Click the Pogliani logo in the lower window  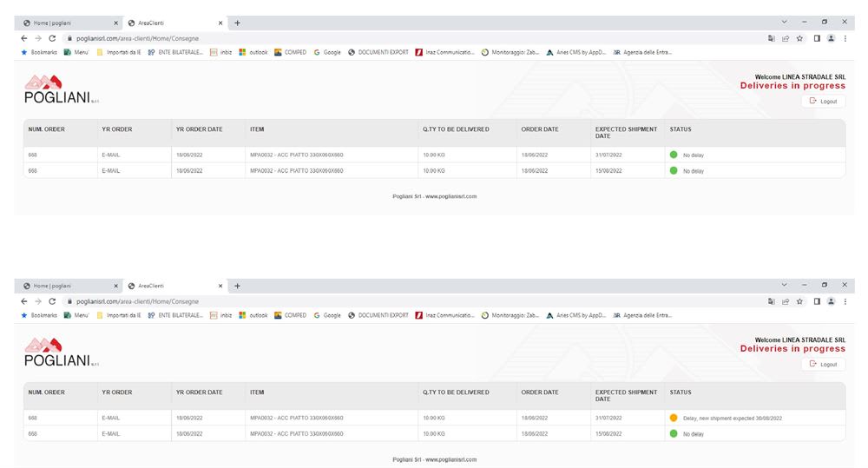point(61,353)
